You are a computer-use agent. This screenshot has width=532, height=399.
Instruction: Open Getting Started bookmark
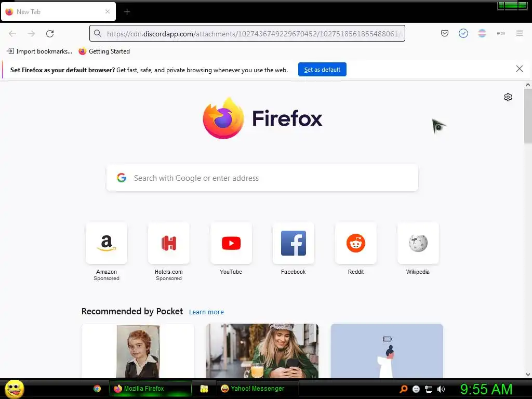[104, 51]
